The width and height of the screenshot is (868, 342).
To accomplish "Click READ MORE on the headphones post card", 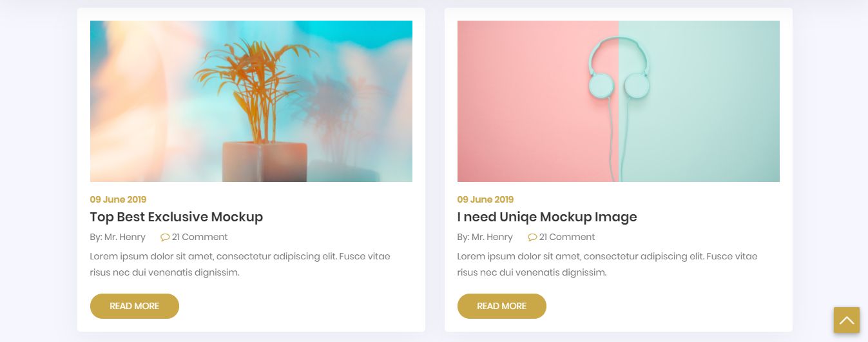I will (502, 306).
